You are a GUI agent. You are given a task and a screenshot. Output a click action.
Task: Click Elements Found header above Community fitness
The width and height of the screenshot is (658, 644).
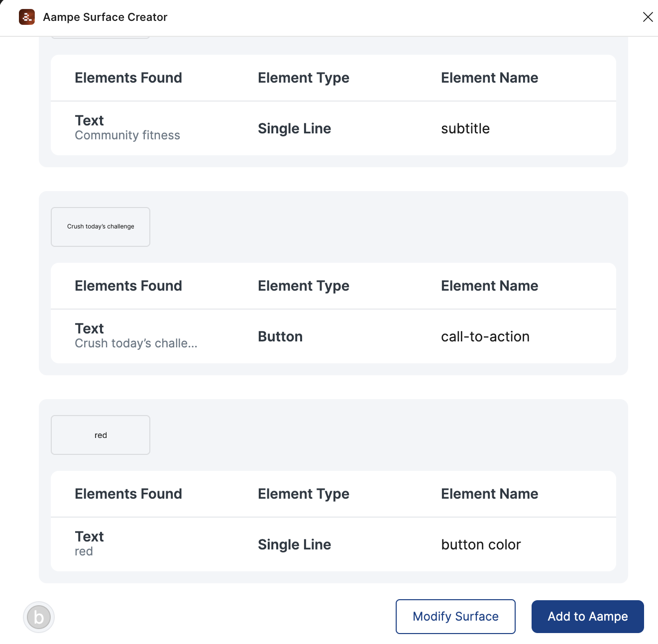coord(128,78)
